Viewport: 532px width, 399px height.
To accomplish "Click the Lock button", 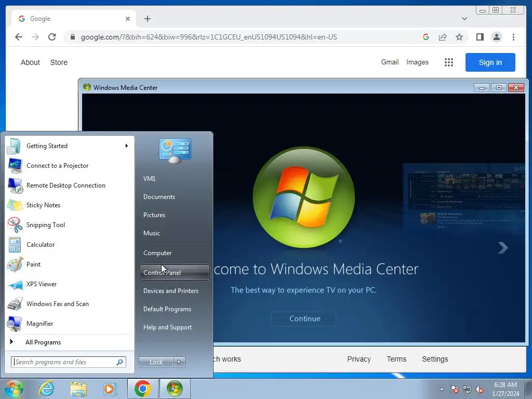I will tap(156, 362).
